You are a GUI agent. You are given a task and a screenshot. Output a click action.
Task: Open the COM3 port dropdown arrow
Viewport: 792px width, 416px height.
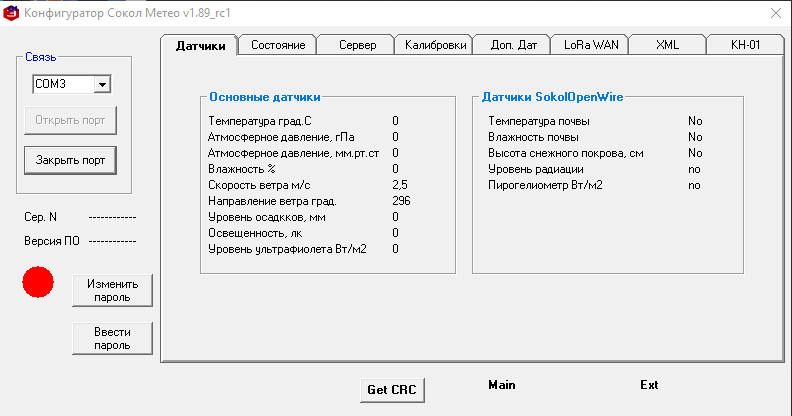103,84
